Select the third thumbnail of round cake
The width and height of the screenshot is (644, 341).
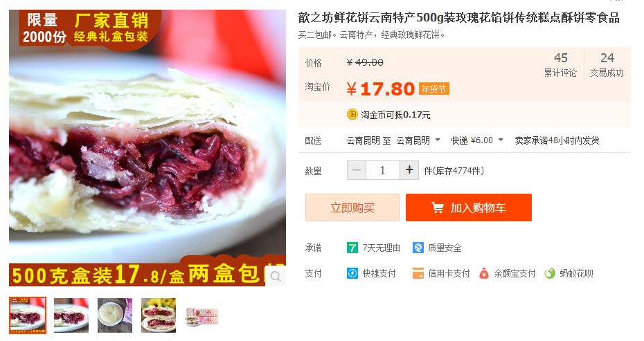pos(115,315)
